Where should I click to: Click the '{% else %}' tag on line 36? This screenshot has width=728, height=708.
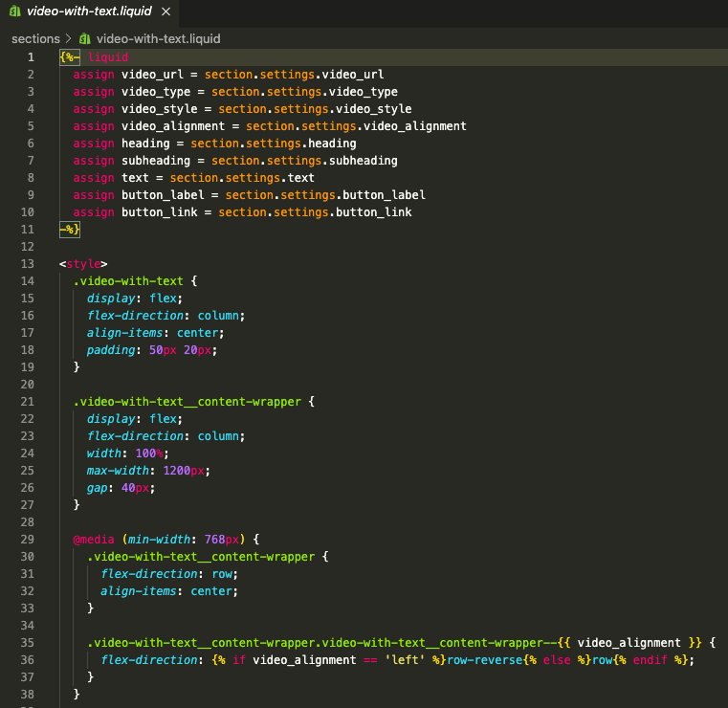coord(557,660)
